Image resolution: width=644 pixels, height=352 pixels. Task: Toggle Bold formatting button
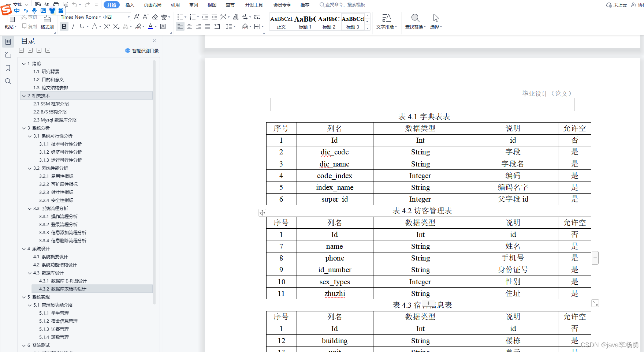pyautogui.click(x=64, y=26)
